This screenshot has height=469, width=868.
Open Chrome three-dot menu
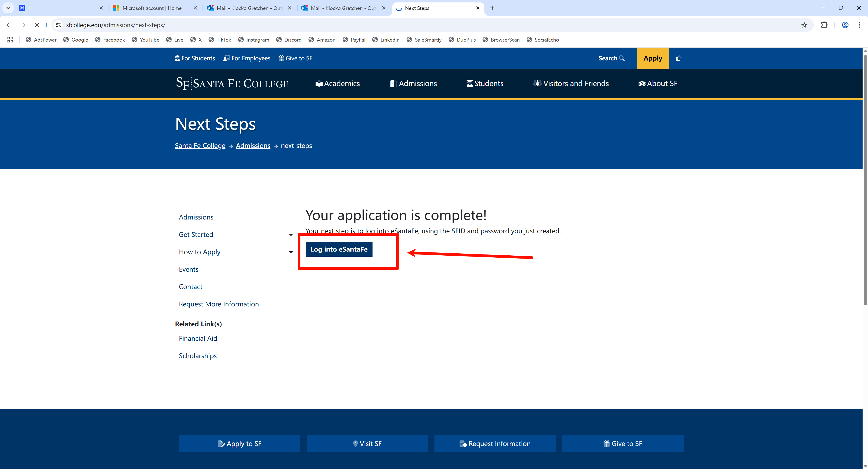(859, 25)
